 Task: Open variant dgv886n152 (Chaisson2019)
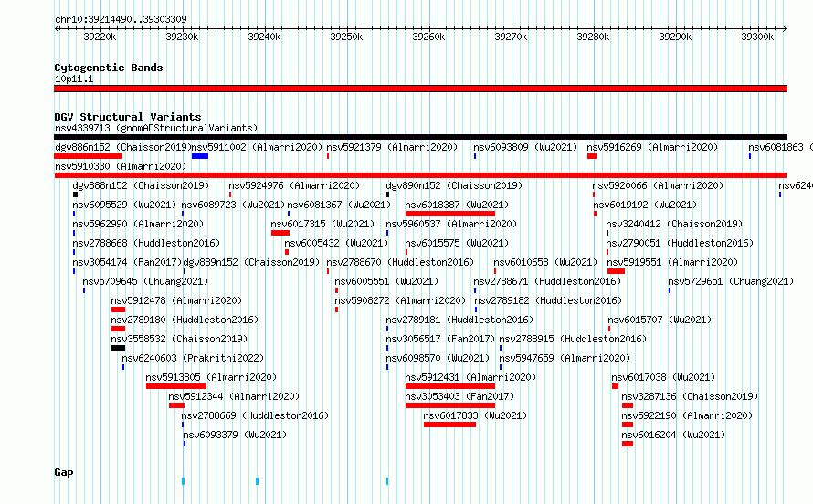point(123,147)
